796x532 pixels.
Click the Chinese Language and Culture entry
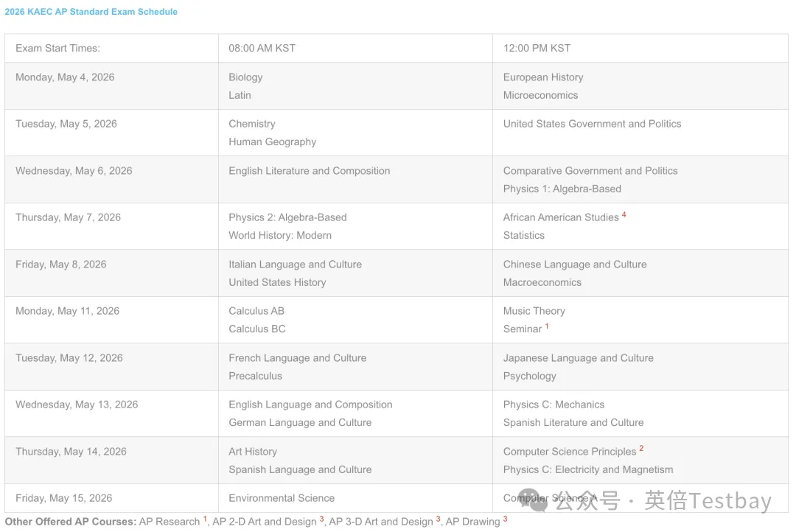575,265
